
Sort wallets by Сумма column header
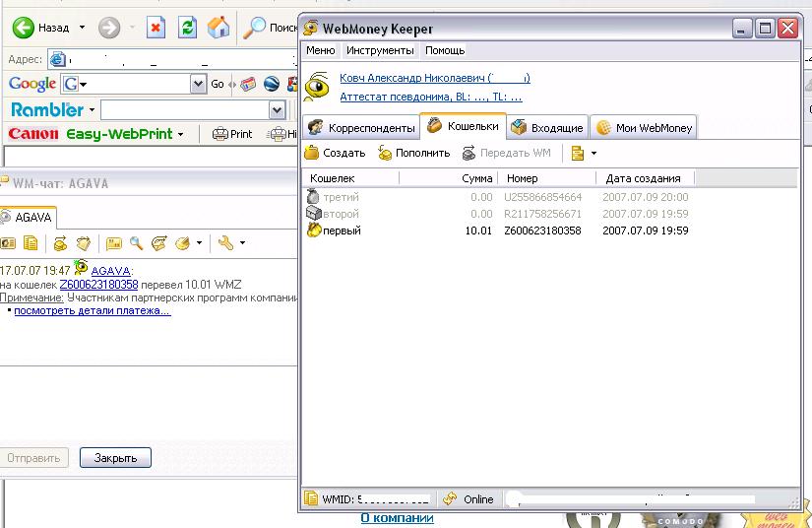449,178
